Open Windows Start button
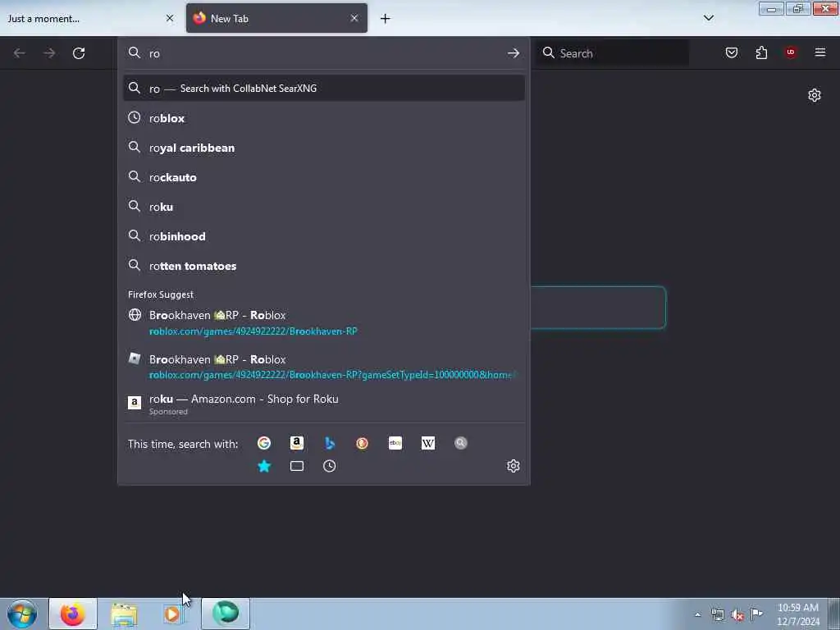840x630 pixels. [x=22, y=614]
